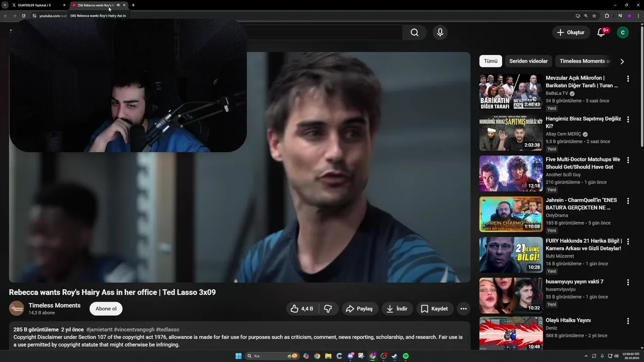Screen dimensions: 644x362
Task: Show hidden system tray icons
Action: click(x=586, y=356)
